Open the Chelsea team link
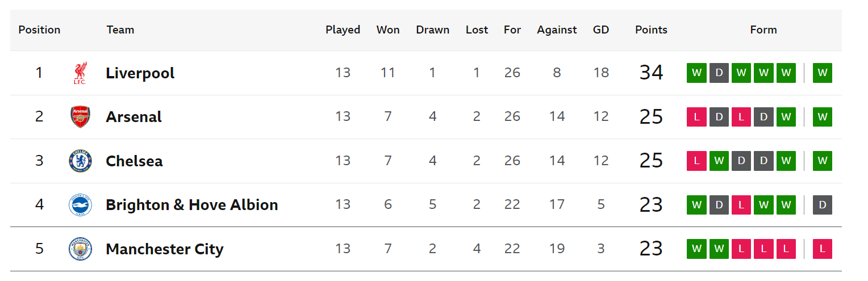This screenshot has height=281, width=868. tap(135, 161)
